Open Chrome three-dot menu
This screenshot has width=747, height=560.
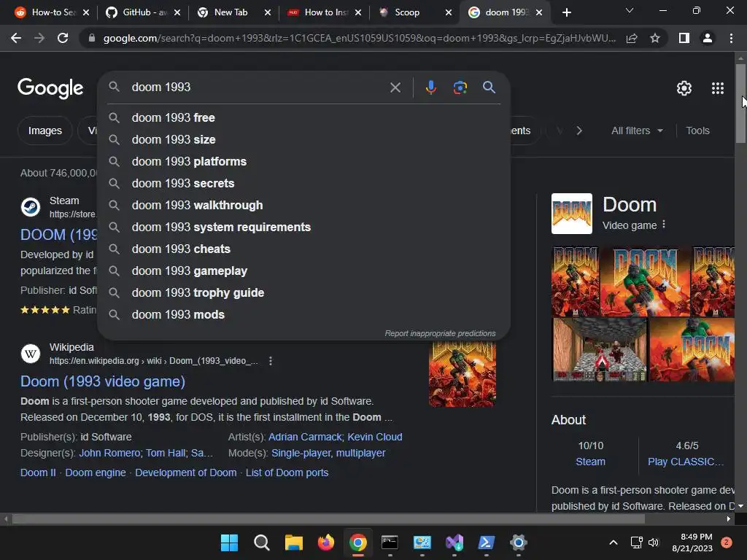(731, 38)
